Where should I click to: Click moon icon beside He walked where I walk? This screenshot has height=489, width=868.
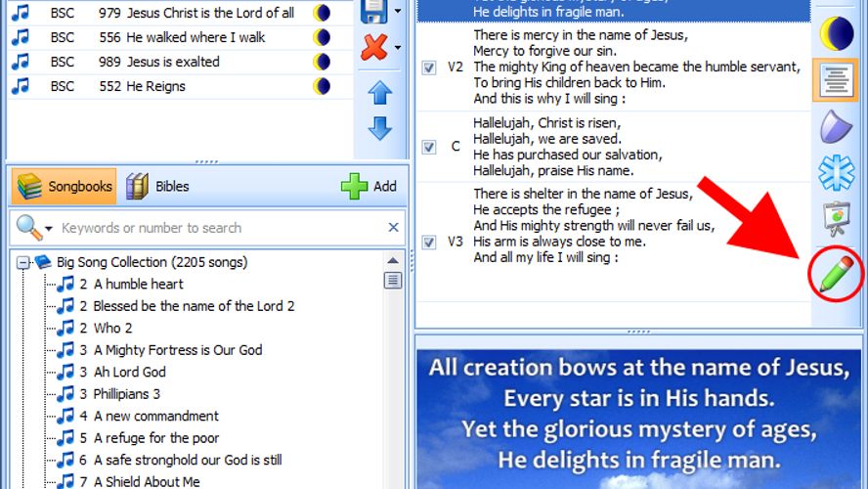pos(322,37)
